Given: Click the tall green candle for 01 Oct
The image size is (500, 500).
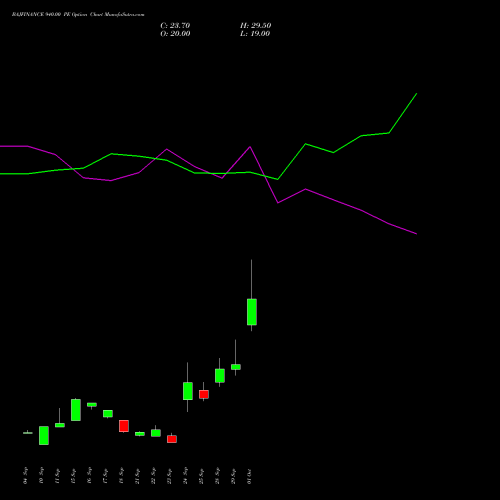Looking at the screenshot, I should (252, 312).
